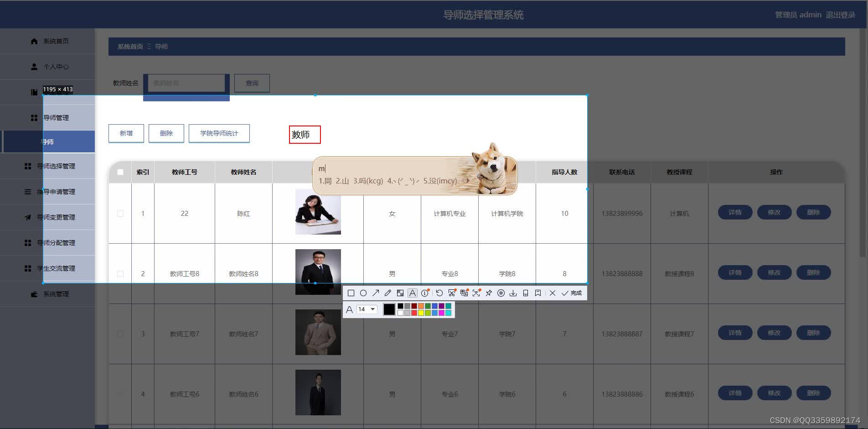Select the rectangle annotation tool
Screen dimensions: 868x429
coord(351,293)
